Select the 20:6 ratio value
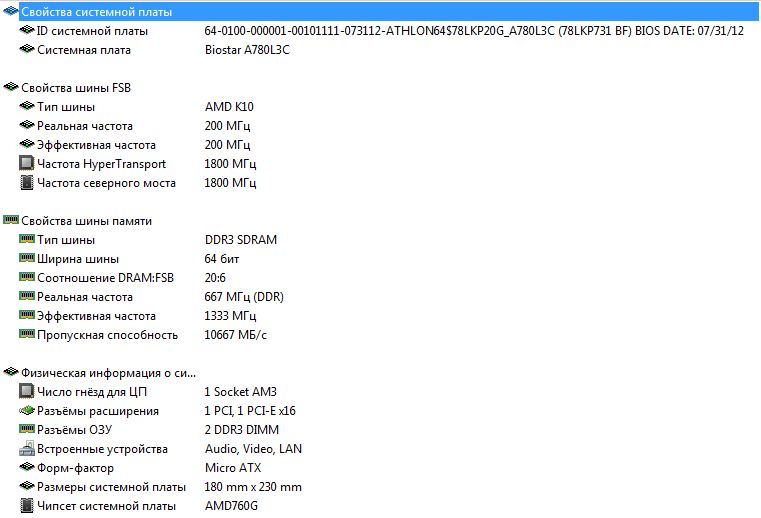Image resolution: width=761 pixels, height=518 pixels. coord(215,278)
